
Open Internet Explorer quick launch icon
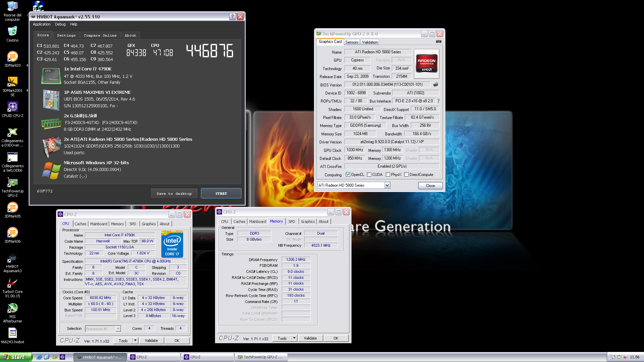39,357
